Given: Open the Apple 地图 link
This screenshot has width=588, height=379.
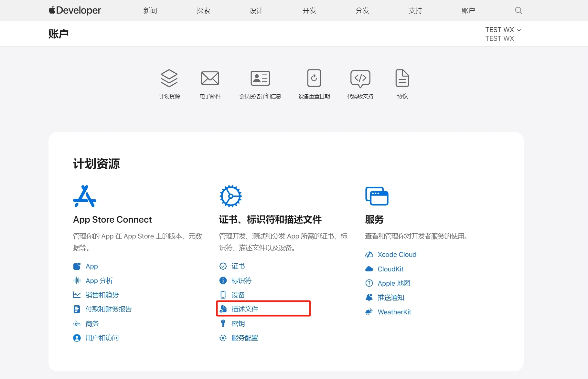Looking at the screenshot, I should click(x=394, y=283).
